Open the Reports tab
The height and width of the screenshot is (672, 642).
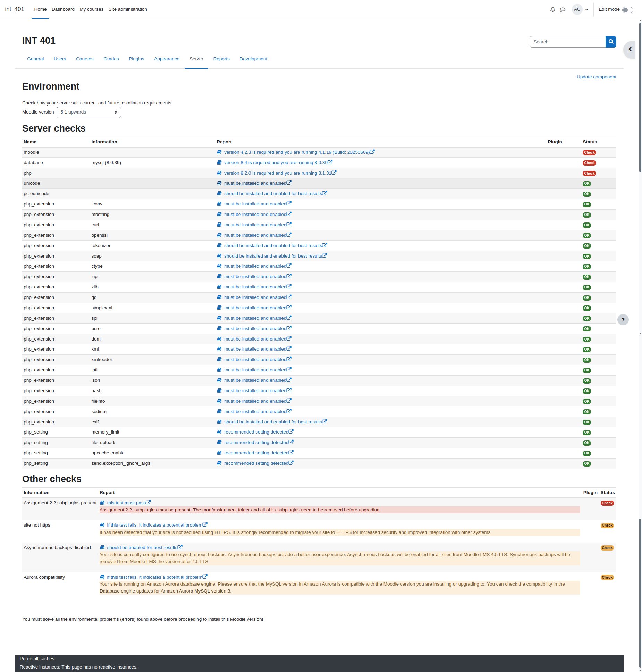coord(221,59)
